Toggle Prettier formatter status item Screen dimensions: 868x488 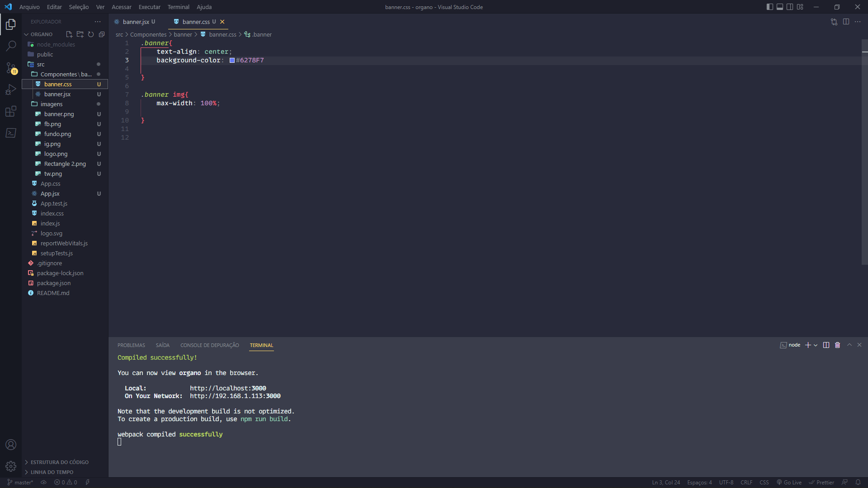coord(821,482)
